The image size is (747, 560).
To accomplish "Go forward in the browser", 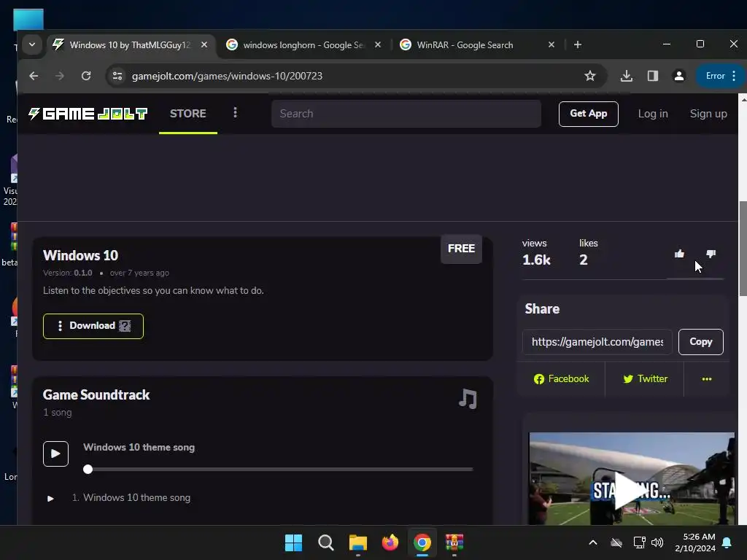I will 60,76.
